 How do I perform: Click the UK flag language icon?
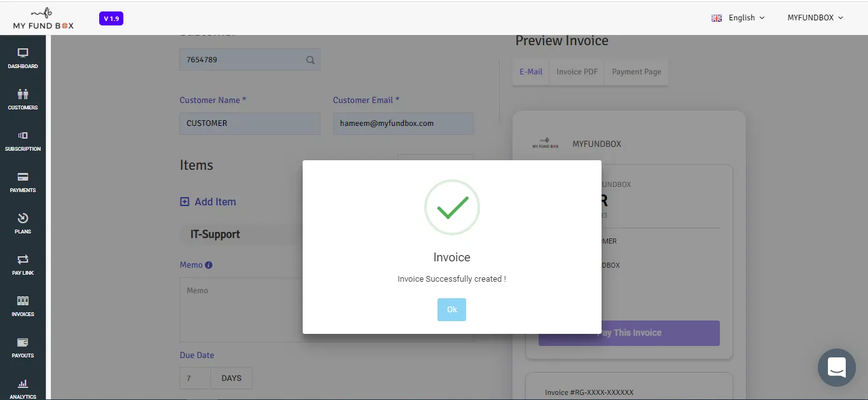click(717, 18)
